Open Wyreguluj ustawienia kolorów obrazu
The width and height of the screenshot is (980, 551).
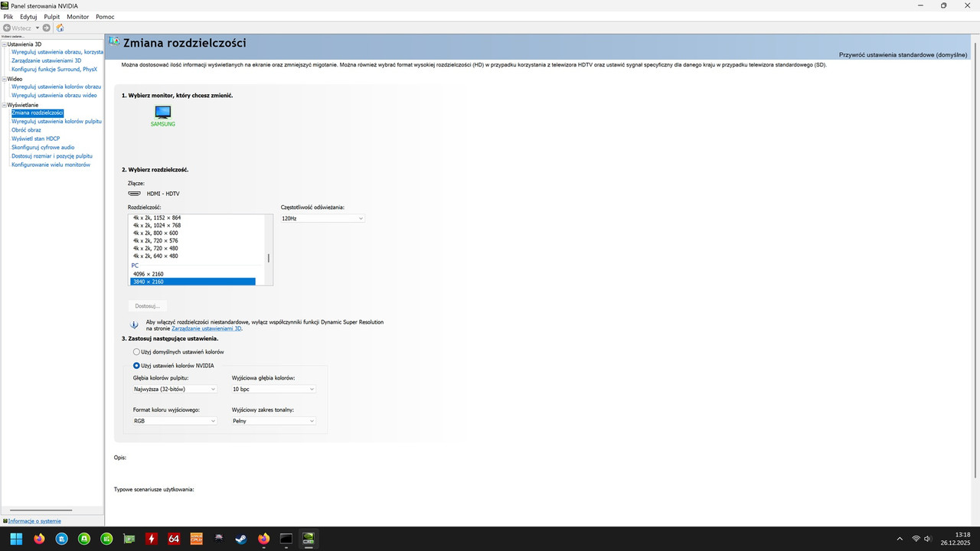tap(57, 86)
